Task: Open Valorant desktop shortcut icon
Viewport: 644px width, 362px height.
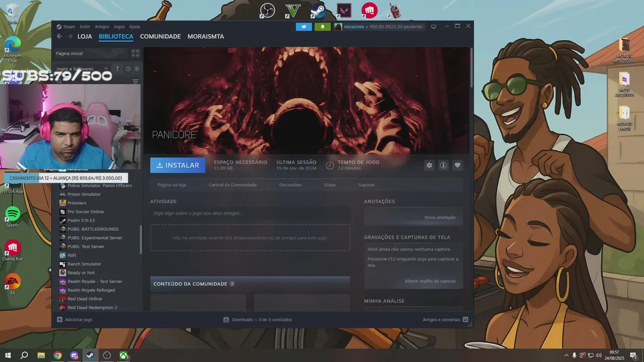Action: pos(344,10)
